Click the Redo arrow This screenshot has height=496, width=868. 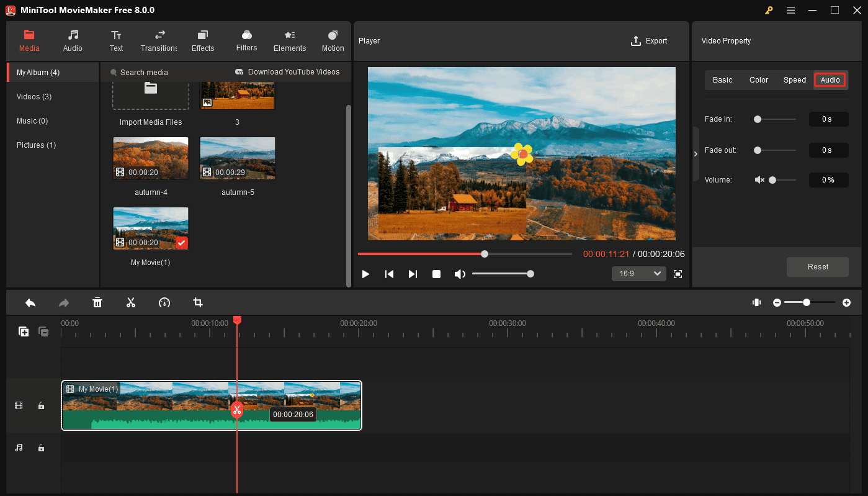pyautogui.click(x=64, y=303)
